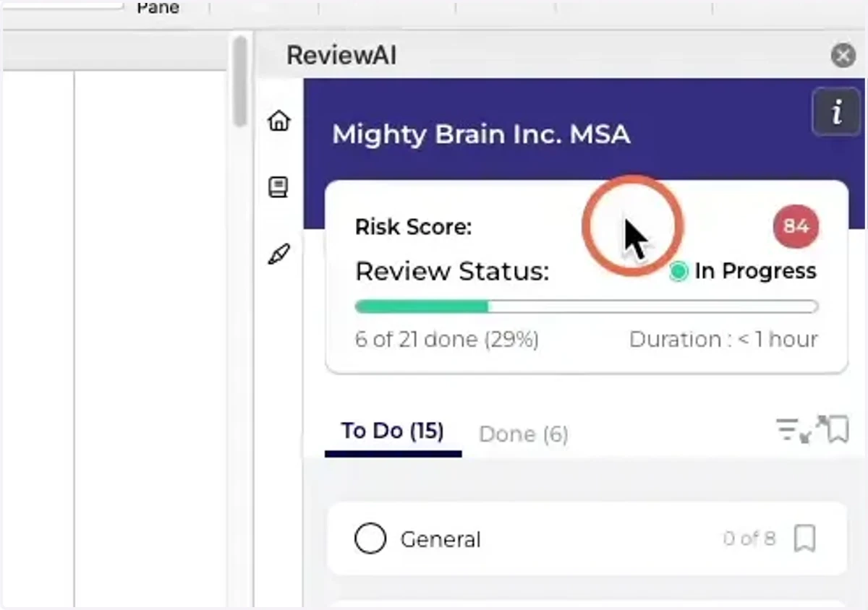Open the General category row

tap(587, 539)
